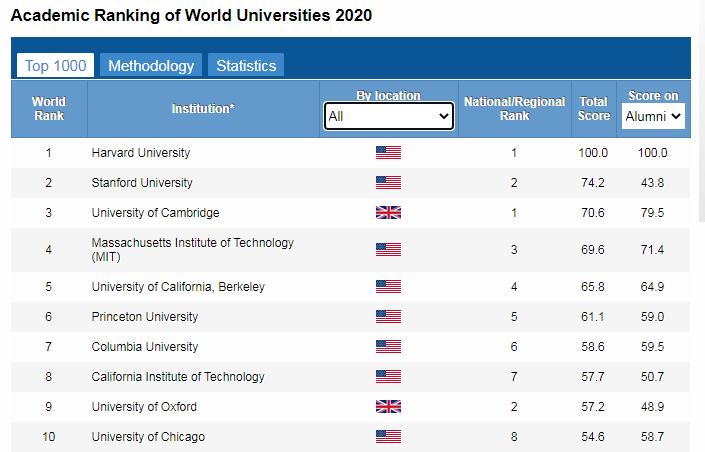Open the Score on Alumni dropdown
The image size is (705, 452).
(x=653, y=116)
